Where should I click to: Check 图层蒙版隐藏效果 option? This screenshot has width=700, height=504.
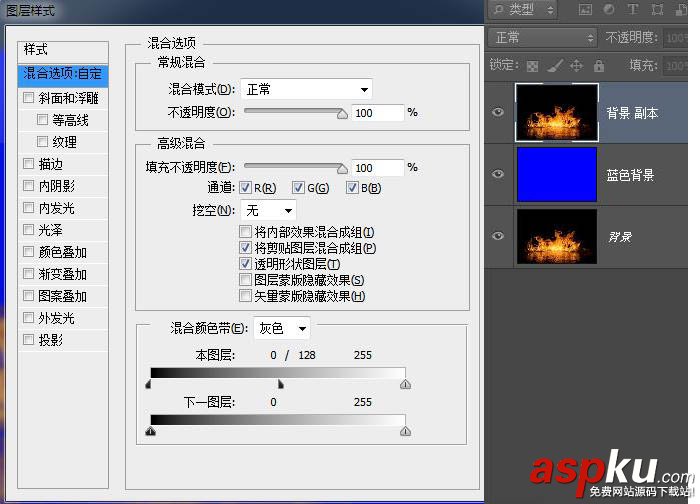click(245, 279)
